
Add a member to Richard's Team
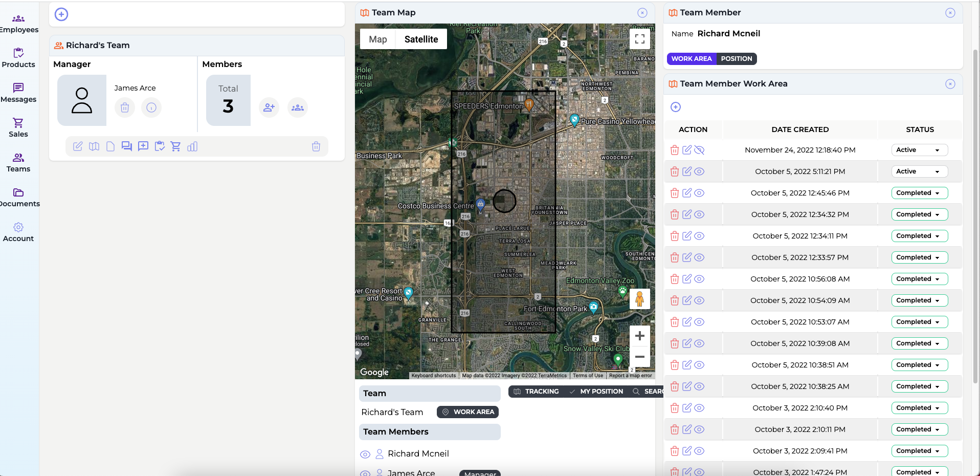[269, 107]
